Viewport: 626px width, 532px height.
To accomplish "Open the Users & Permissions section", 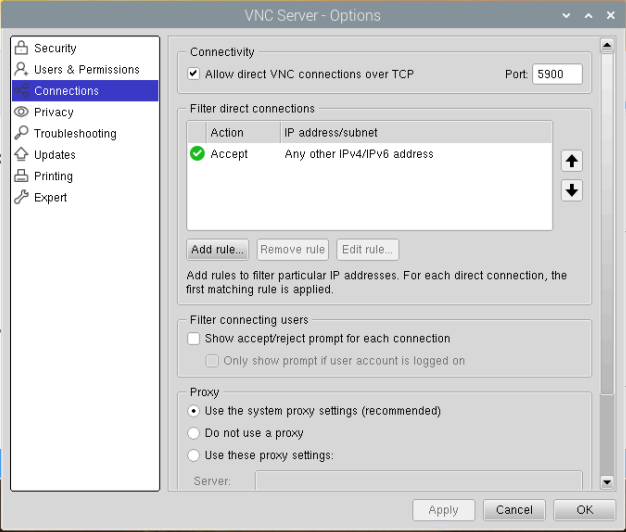I will pos(85,69).
